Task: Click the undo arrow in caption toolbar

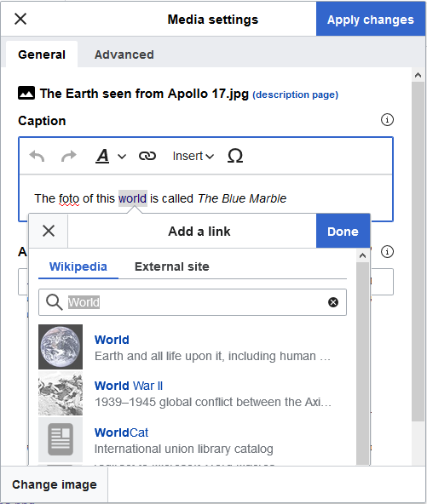Action: [37, 157]
